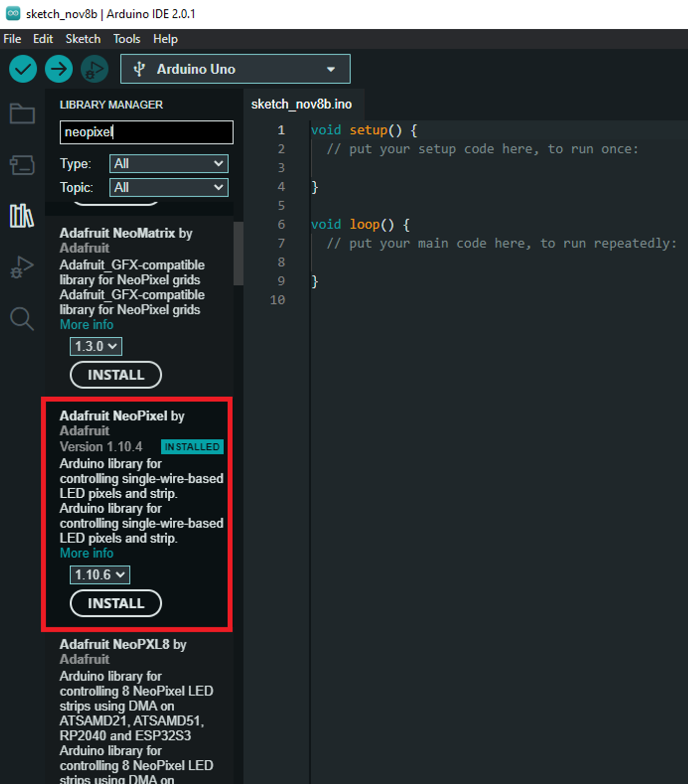Open the Topic filter dropdown
This screenshot has height=784, width=688.
point(168,187)
